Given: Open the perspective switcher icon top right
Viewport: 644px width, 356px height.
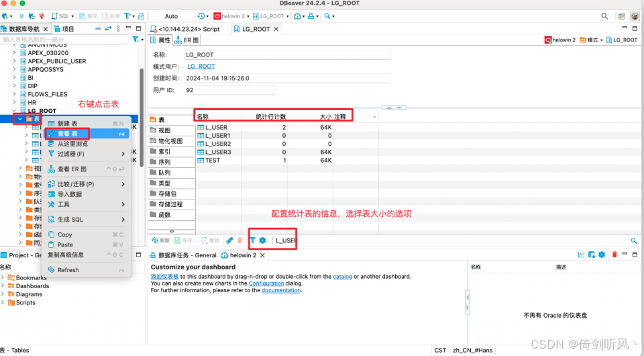Looking at the screenshot, I should (x=622, y=16).
